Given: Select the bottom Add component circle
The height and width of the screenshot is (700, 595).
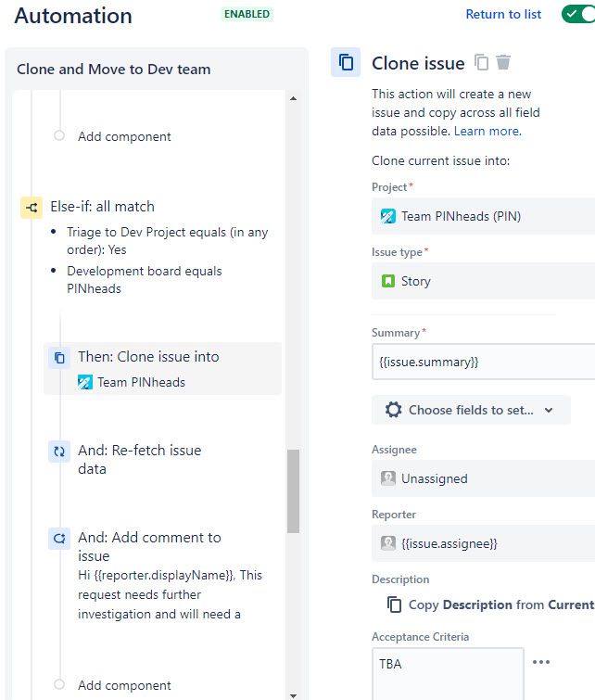Looking at the screenshot, I should [x=59, y=684].
